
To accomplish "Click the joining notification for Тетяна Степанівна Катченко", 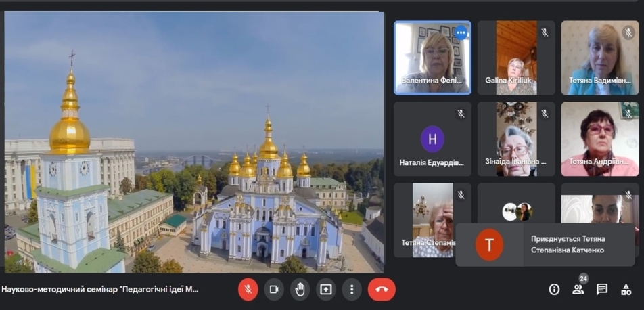I will pyautogui.click(x=547, y=244).
